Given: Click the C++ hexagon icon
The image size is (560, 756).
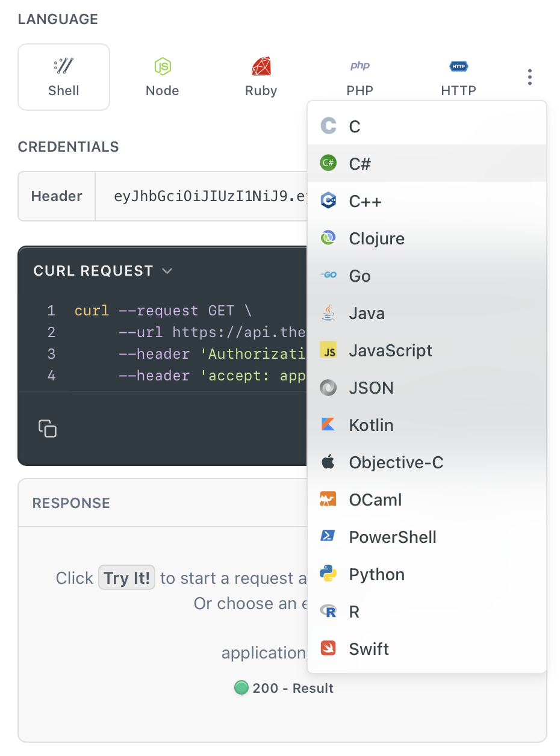Looking at the screenshot, I should [328, 200].
